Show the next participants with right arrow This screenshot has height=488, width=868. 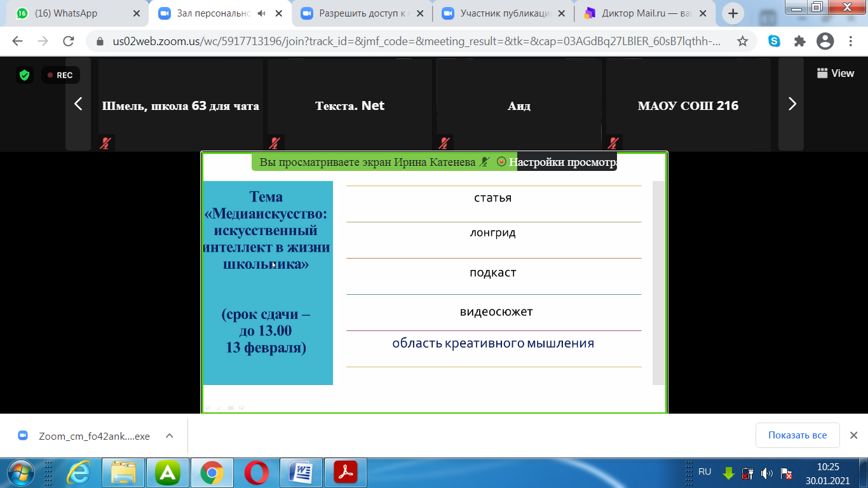(x=792, y=104)
